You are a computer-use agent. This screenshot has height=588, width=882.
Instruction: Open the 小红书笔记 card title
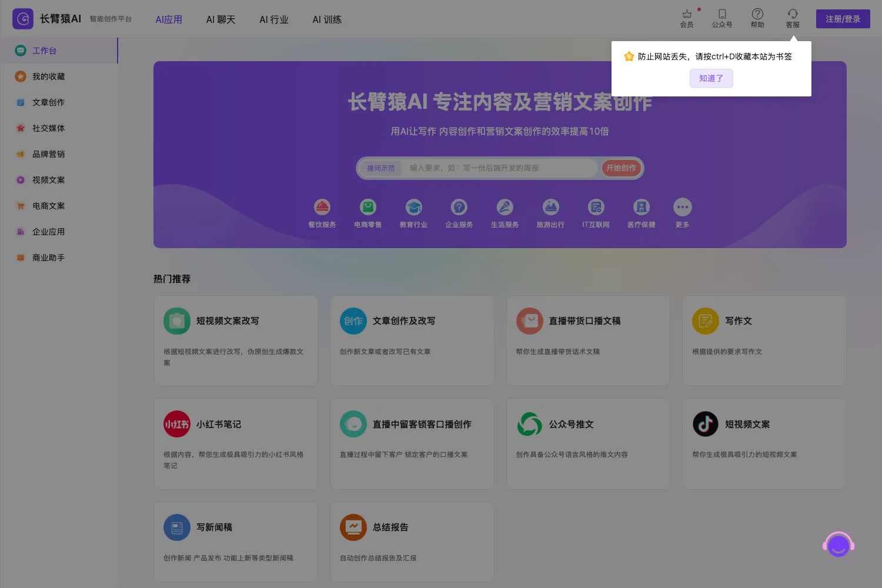point(219,425)
